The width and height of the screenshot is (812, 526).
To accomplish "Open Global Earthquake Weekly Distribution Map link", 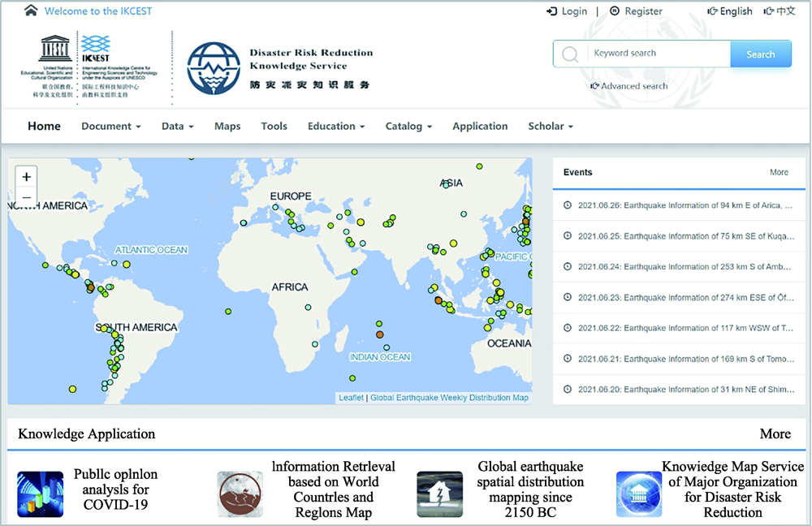I will pyautogui.click(x=450, y=398).
